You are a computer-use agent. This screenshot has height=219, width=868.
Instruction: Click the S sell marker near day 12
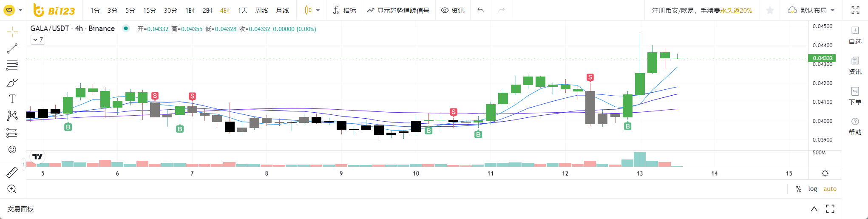click(x=590, y=77)
